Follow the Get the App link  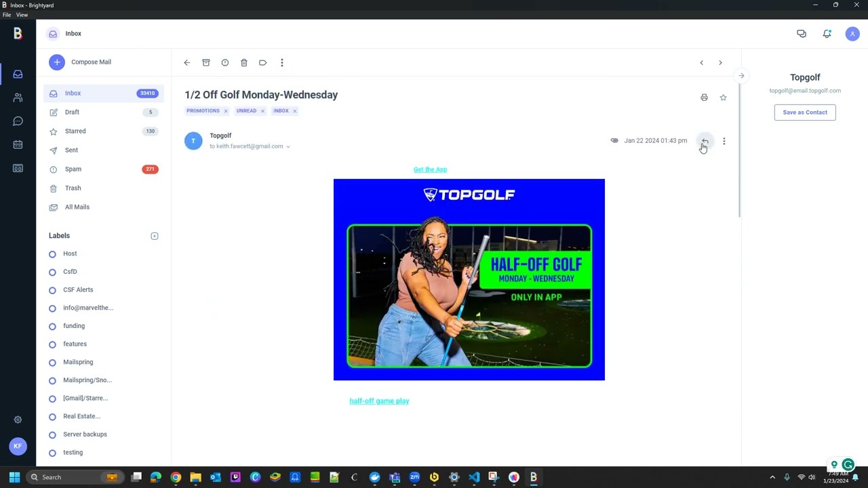pyautogui.click(x=430, y=169)
